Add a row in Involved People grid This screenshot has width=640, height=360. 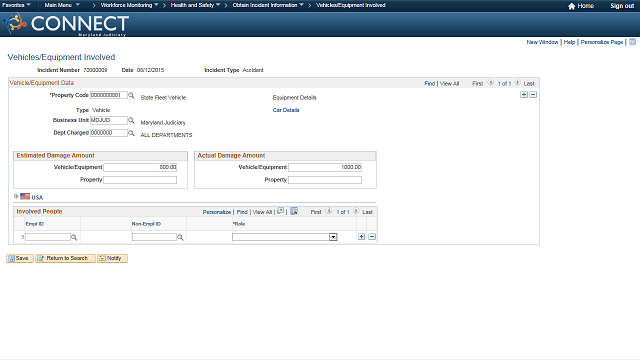361,237
